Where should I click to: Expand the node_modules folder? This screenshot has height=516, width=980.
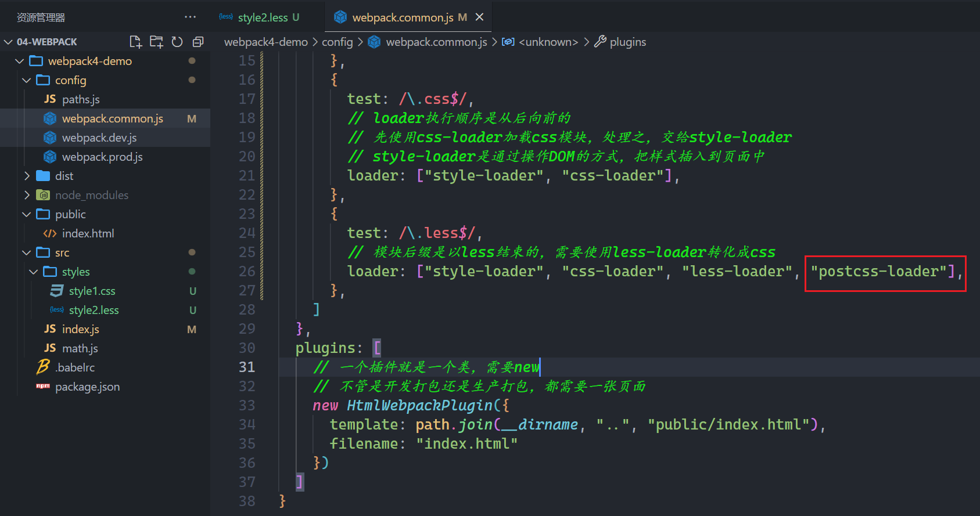(26, 195)
